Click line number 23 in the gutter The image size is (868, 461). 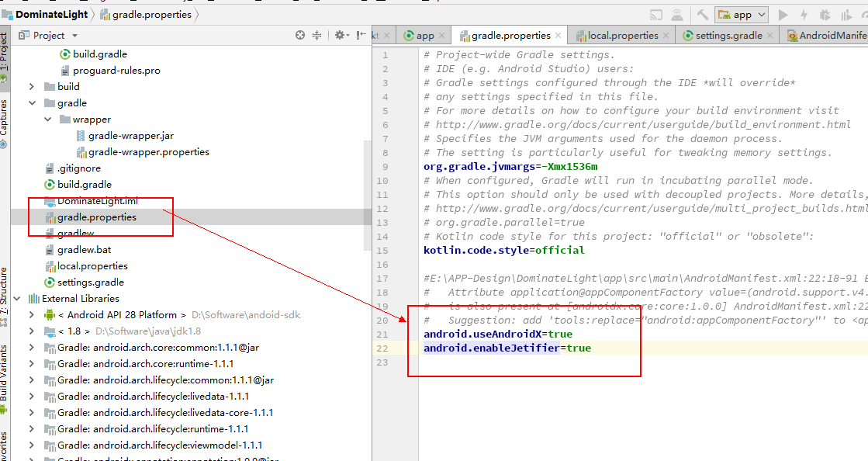tap(382, 362)
